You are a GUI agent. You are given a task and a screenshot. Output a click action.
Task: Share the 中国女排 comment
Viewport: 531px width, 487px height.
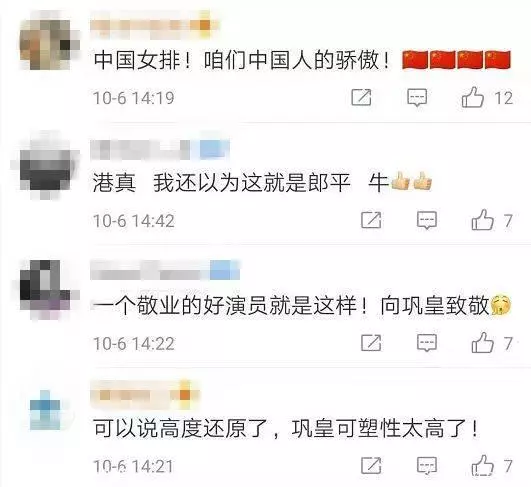[361, 98]
